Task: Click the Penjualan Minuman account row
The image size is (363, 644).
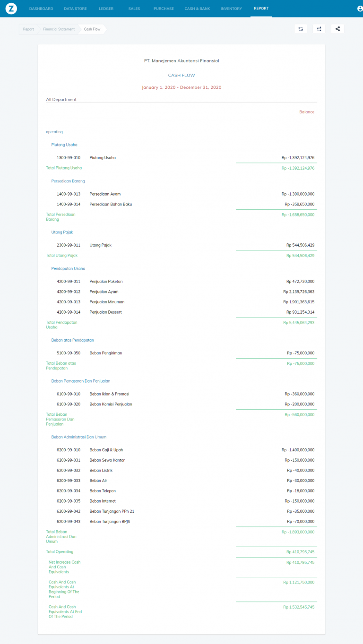Action: tap(106, 302)
